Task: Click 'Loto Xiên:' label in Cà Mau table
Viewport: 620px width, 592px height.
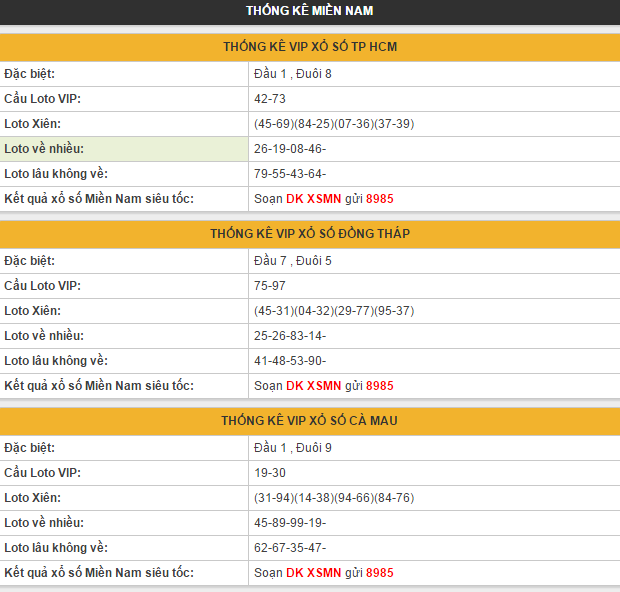Action: pos(32,498)
